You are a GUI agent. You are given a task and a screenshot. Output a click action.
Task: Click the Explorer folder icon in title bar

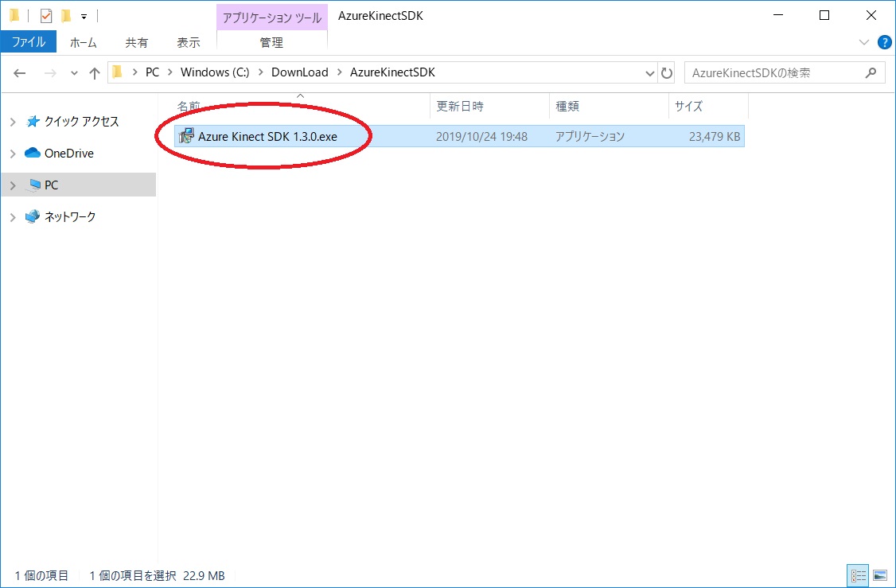coord(14,15)
